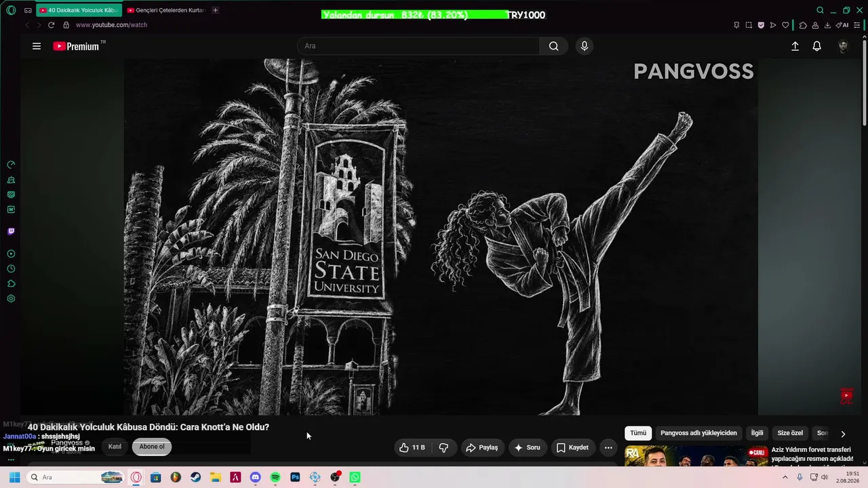Click the page vertical scrollbar
Viewport: 868px width, 488px height.
(x=864, y=81)
